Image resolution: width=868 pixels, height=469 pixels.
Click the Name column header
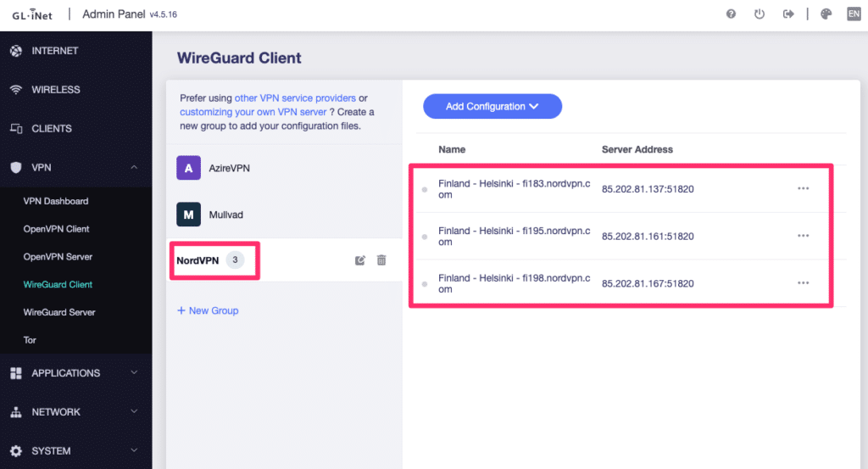point(452,149)
